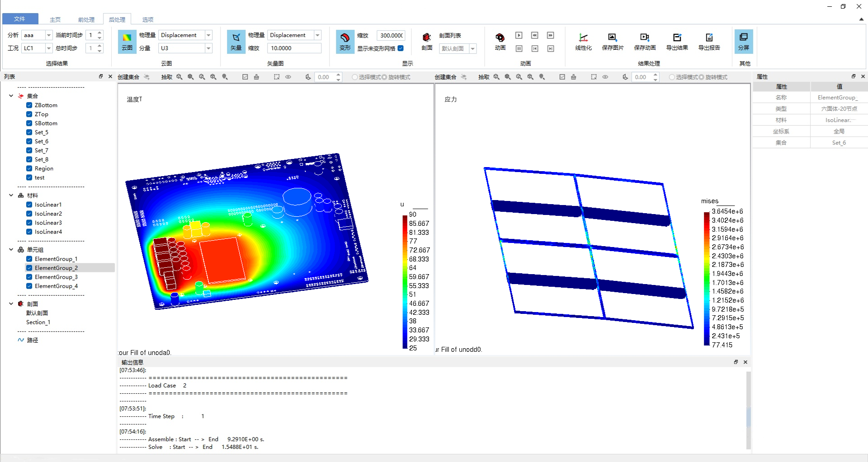The width and height of the screenshot is (868, 462).
Task: Step animation to previous frame
Action: pos(535,35)
